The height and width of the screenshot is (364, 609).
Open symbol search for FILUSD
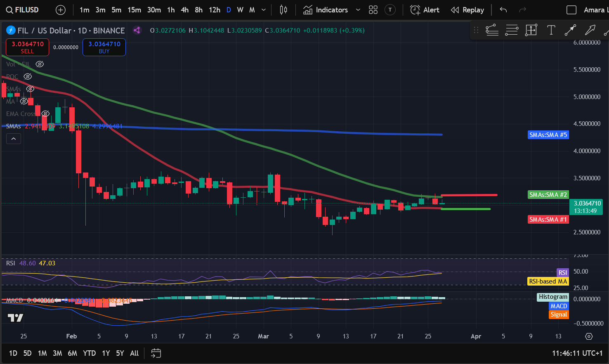pos(23,10)
